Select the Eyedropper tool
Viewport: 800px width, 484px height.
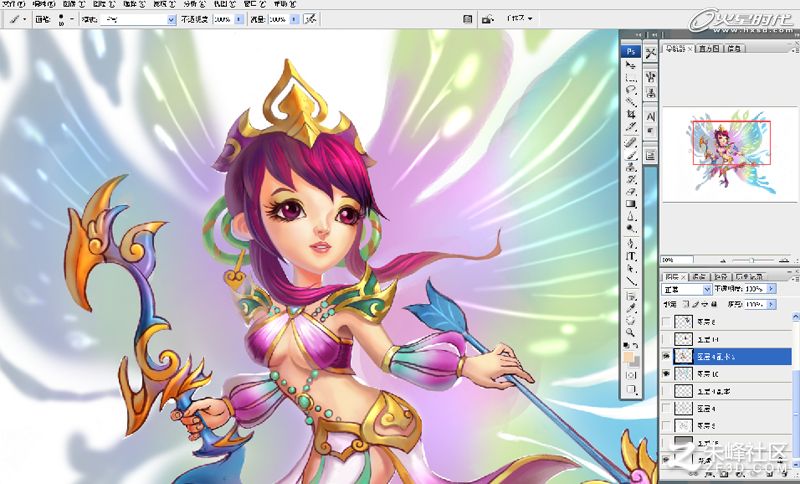coord(631,308)
